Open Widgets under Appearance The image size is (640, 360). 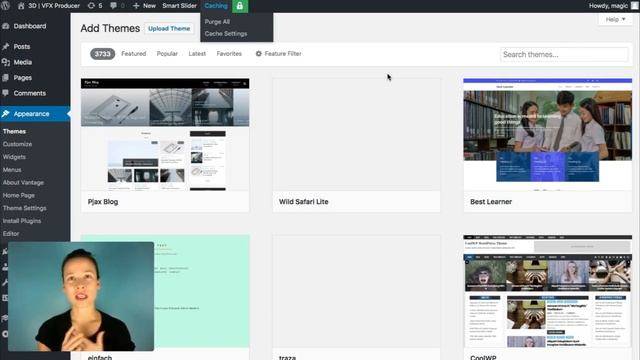pos(14,157)
